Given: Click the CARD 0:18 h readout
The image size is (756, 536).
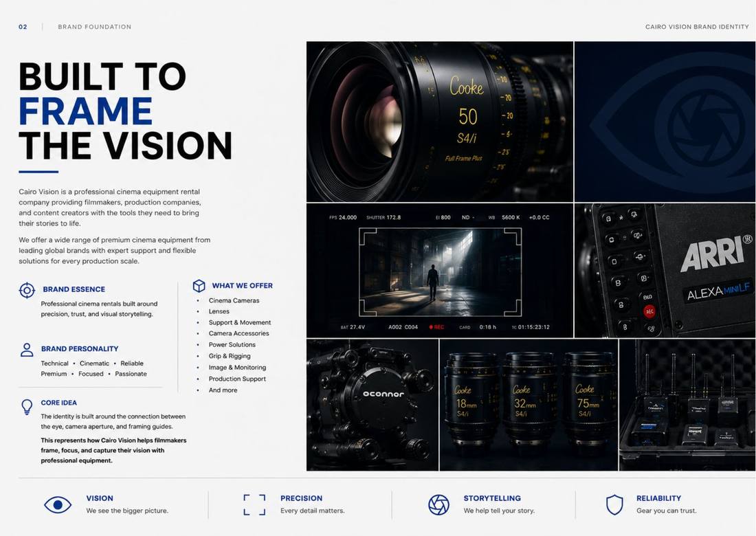Looking at the screenshot, I should pyautogui.click(x=478, y=327).
